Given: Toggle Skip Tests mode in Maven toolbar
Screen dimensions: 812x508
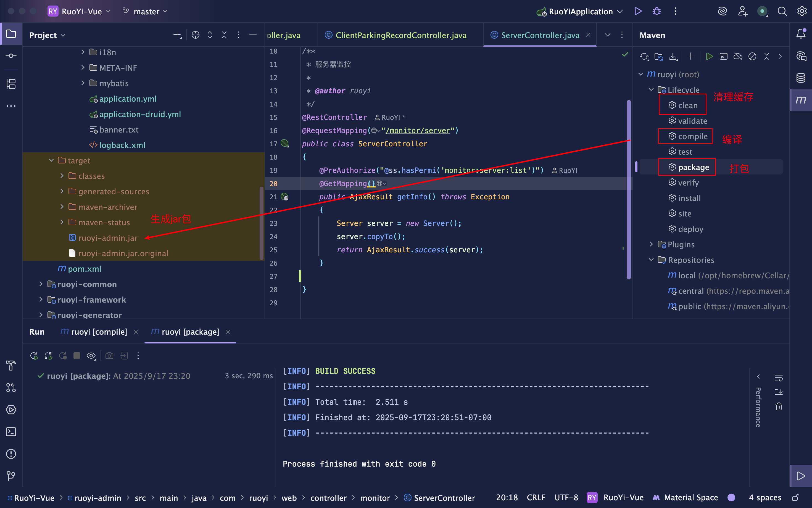Looking at the screenshot, I should (x=752, y=56).
